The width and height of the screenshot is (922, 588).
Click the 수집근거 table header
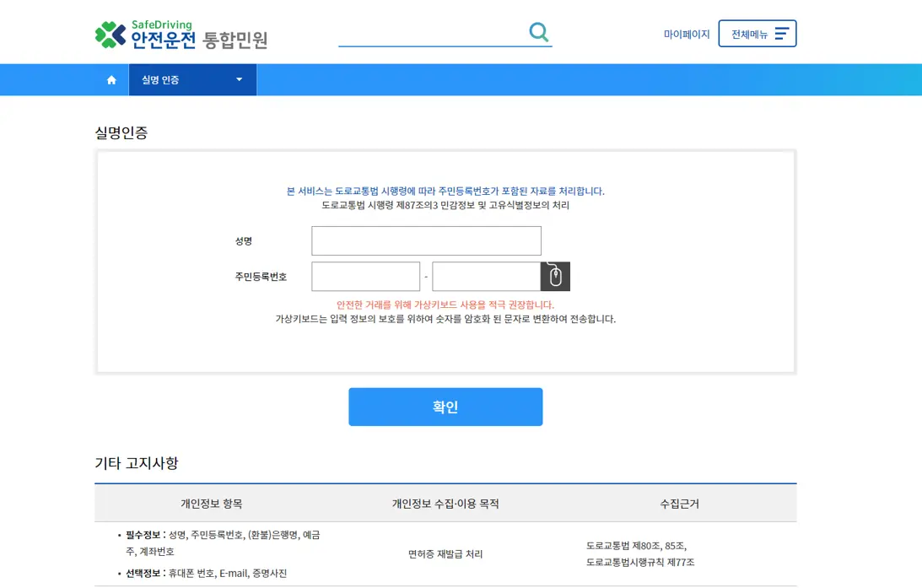click(x=681, y=502)
